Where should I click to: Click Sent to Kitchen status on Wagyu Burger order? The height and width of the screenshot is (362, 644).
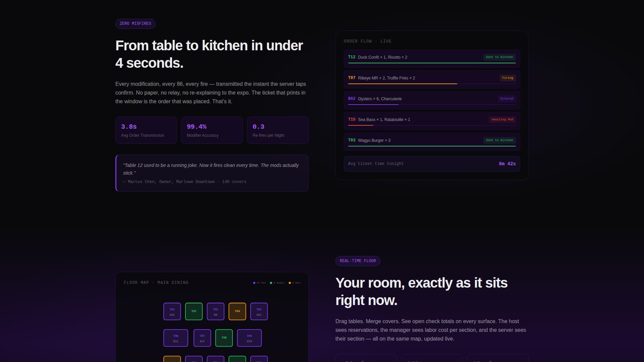point(499,140)
